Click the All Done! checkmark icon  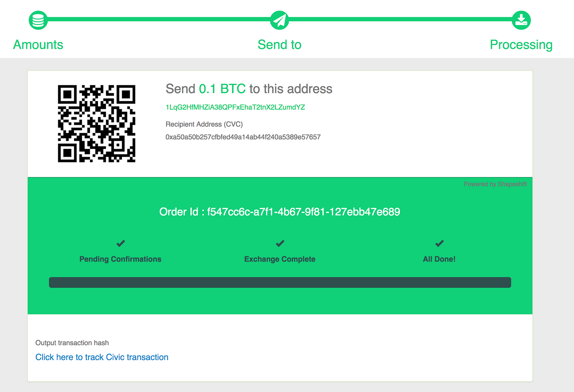click(439, 244)
